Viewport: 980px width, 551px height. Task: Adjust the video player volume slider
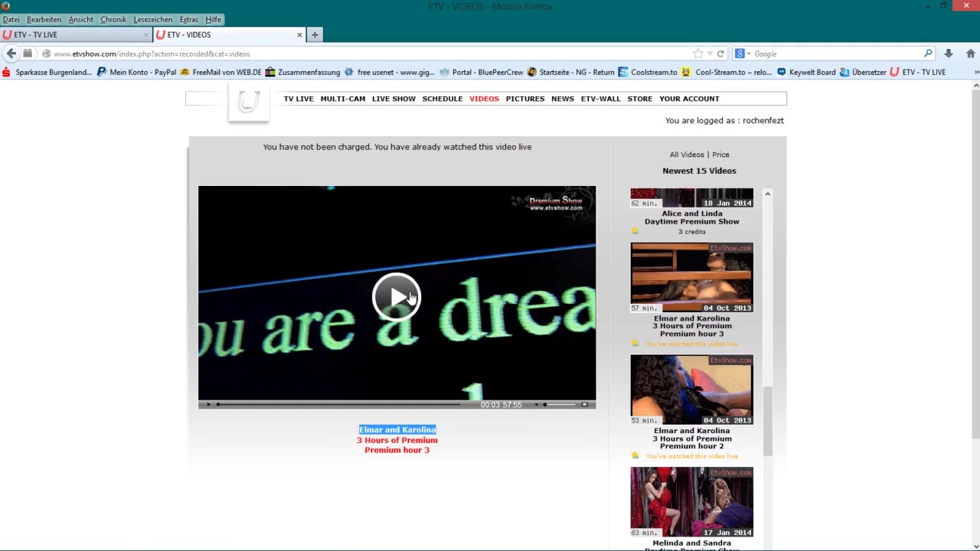click(560, 405)
